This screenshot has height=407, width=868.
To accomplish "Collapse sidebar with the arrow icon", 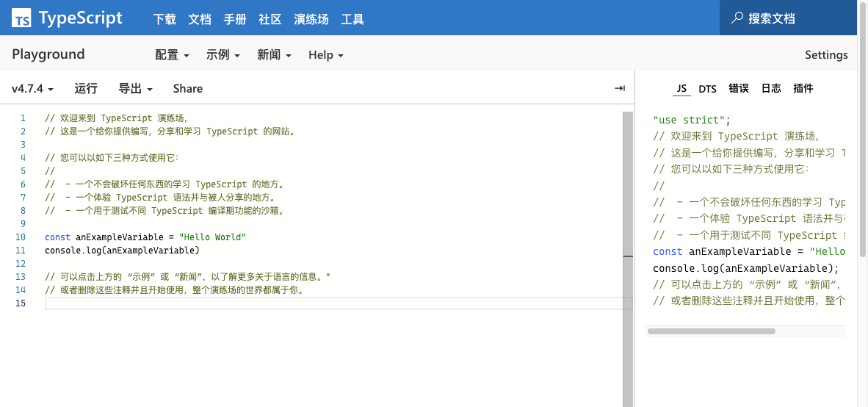I will pos(619,89).
